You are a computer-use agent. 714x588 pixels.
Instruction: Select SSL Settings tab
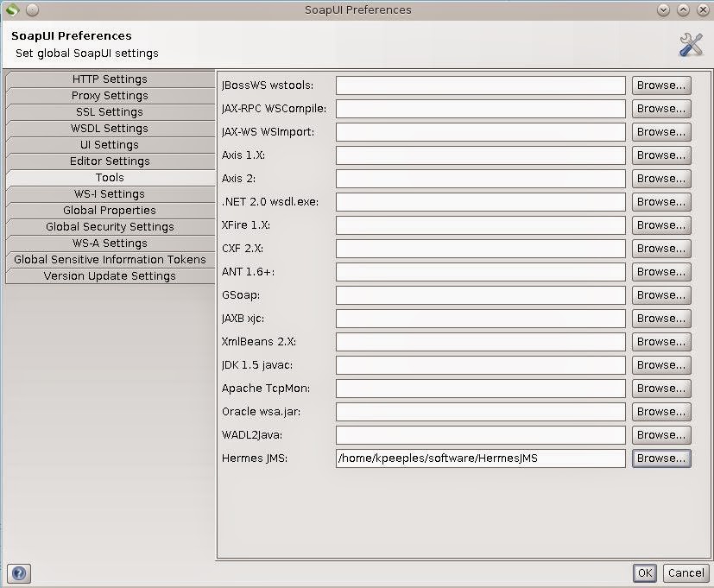point(110,112)
